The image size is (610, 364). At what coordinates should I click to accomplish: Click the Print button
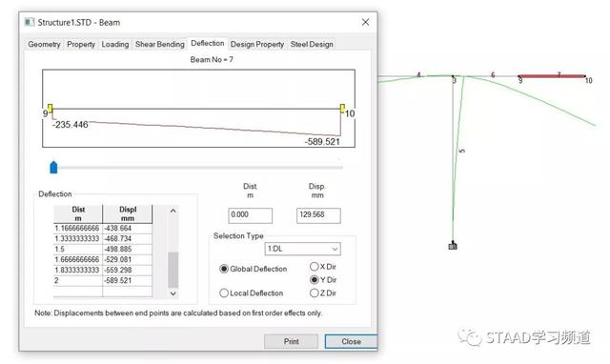coord(291,341)
